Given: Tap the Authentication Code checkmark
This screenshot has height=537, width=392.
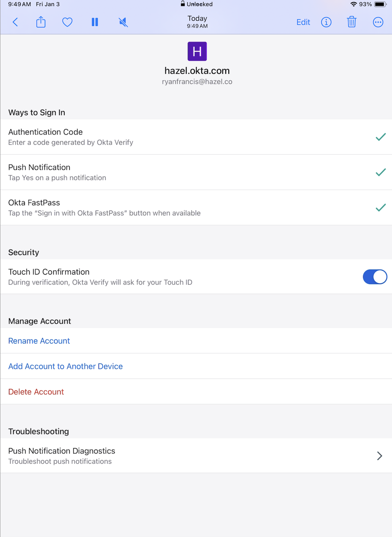Looking at the screenshot, I should [x=381, y=137].
